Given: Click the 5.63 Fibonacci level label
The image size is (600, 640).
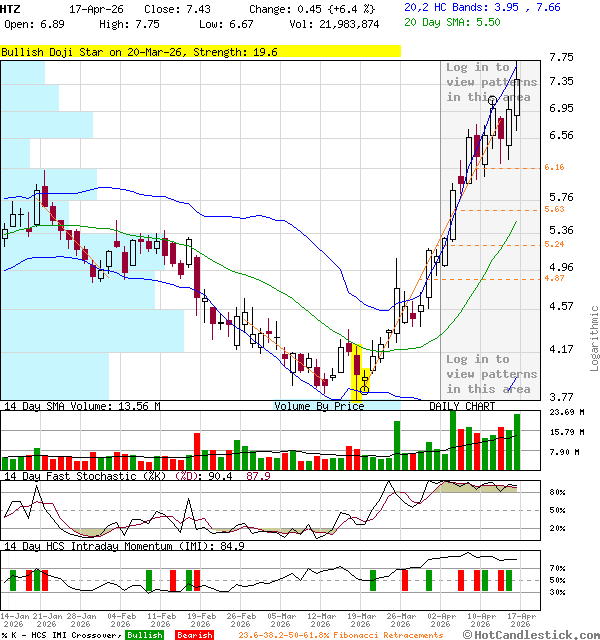Looking at the screenshot, I should [554, 210].
